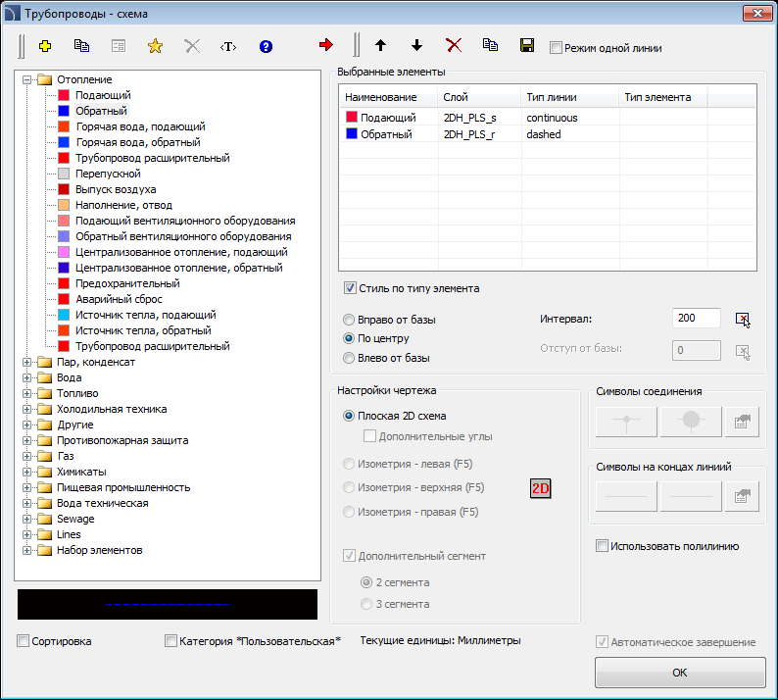
Task: Click the OK button
Action: 680,673
